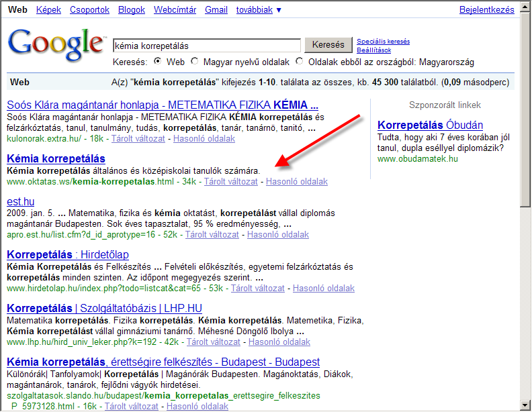Open Hasonló oldalak for slando.hu result
This screenshot has width=532, height=412.
click(197, 406)
